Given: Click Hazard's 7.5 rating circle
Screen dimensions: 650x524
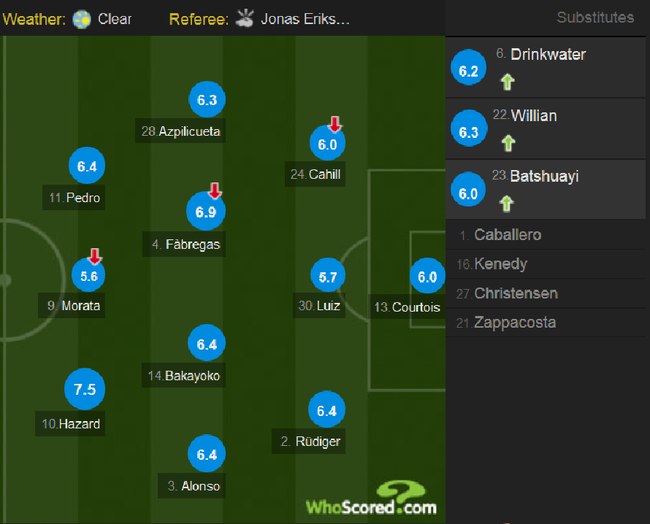Looking at the screenshot, I should (85, 389).
